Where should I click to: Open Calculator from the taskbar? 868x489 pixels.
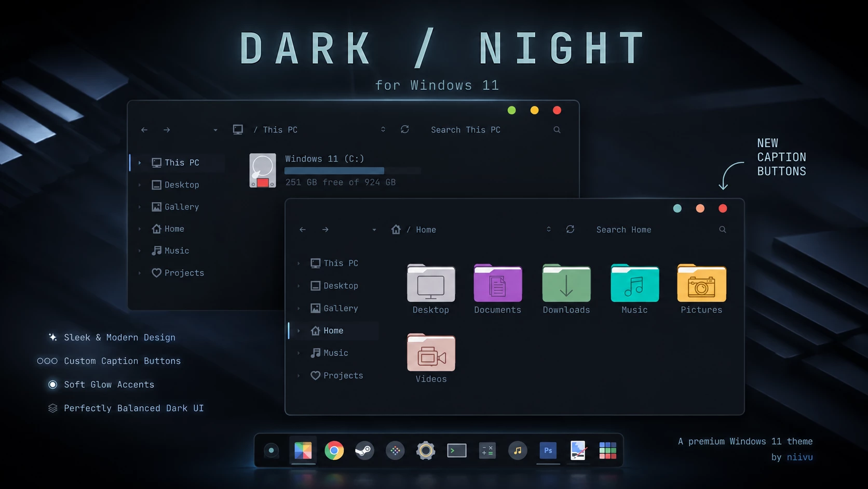click(487, 451)
